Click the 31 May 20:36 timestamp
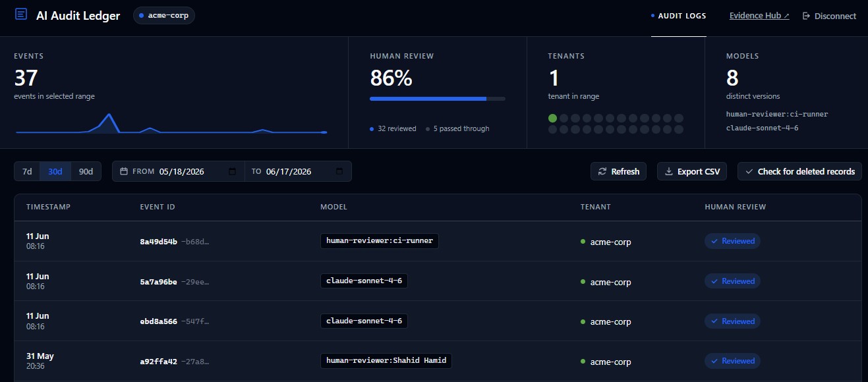 click(x=40, y=361)
